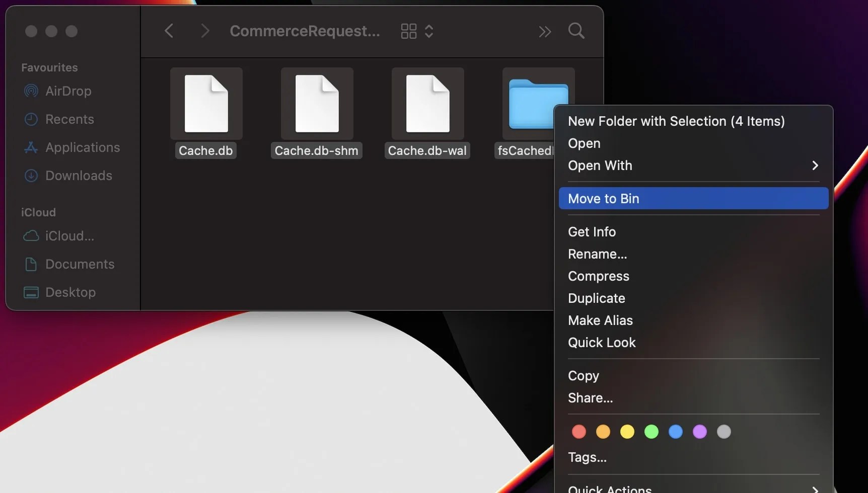The width and height of the screenshot is (868, 493).
Task: Choose New Folder with Selection
Action: point(677,121)
